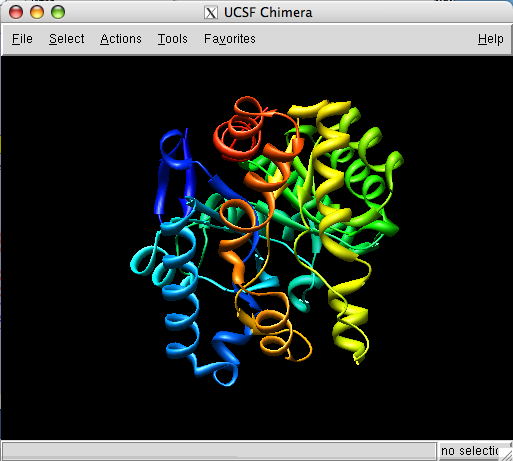Minimize the window using the yellow button
This screenshot has width=513, height=461.
click(37, 12)
